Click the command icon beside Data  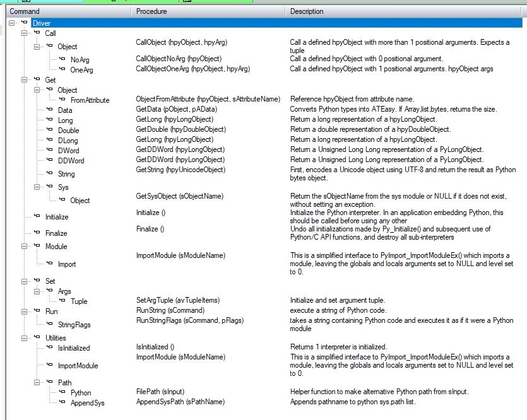click(50, 109)
